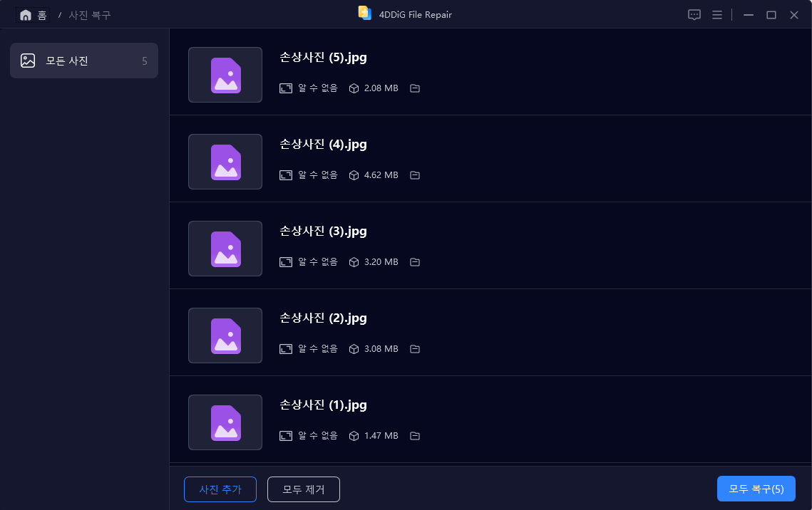Click 알 수 없음 for 손상사진 (5).jpg
The width and height of the screenshot is (812, 510).
(x=318, y=88)
